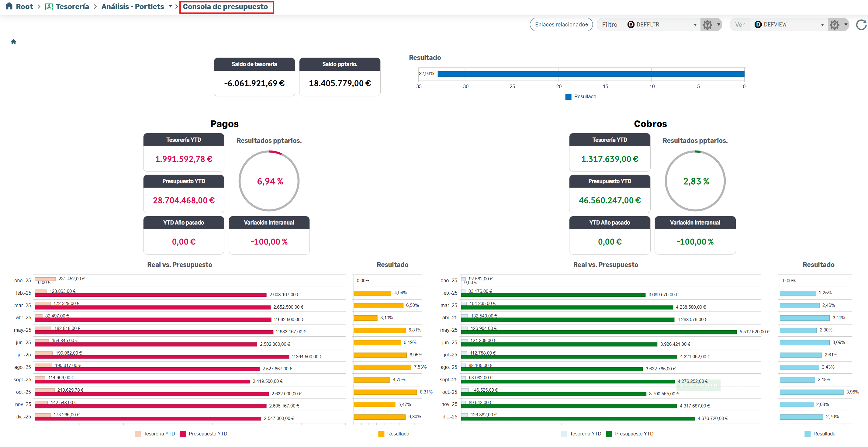
Task: Go to Tesorería in breadcrumb
Action: 72,7
